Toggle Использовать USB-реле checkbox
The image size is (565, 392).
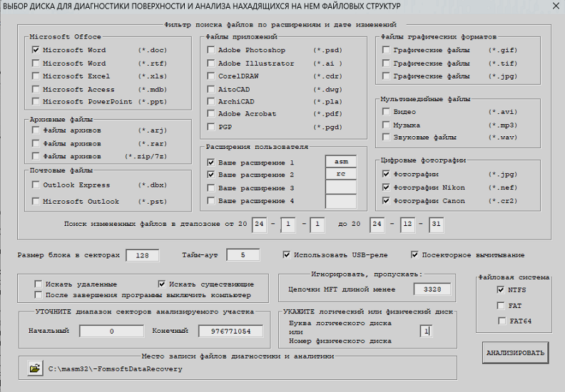pos(287,254)
